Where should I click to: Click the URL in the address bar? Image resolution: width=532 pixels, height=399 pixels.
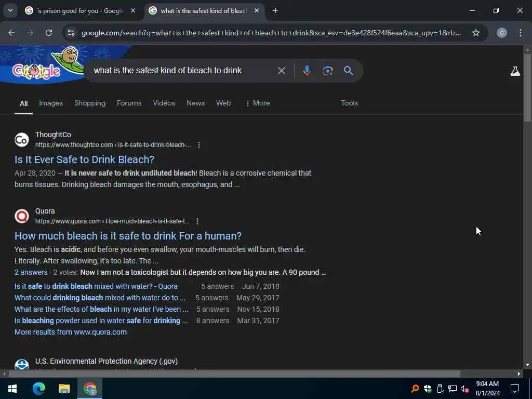point(271,33)
